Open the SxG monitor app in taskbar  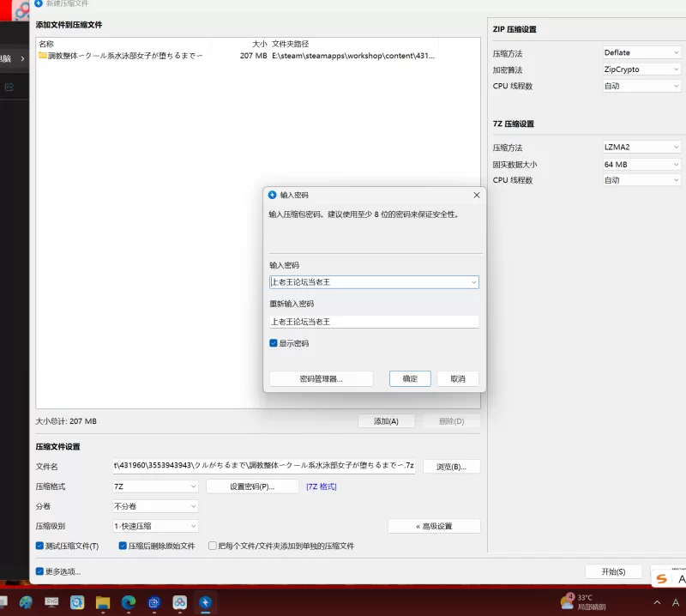coord(51,602)
